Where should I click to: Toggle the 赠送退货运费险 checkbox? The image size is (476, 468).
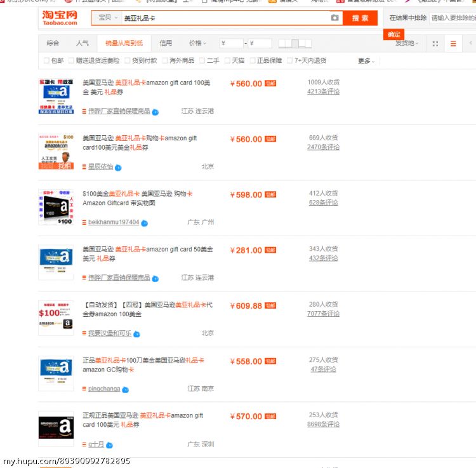click(x=71, y=60)
